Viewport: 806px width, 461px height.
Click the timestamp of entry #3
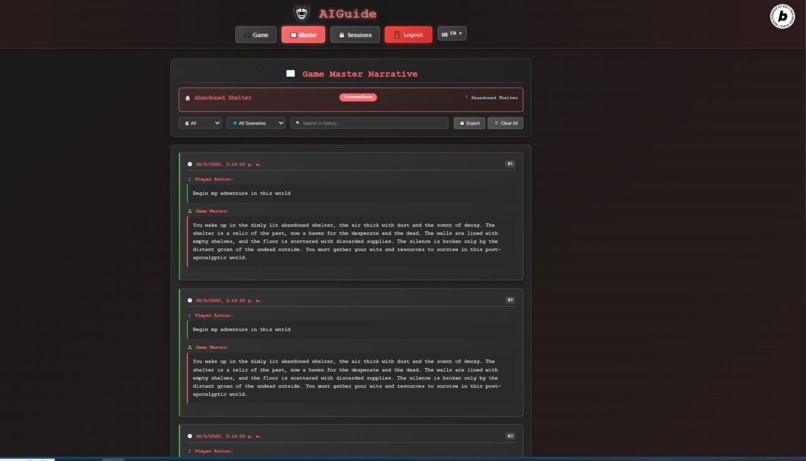[x=228, y=436]
